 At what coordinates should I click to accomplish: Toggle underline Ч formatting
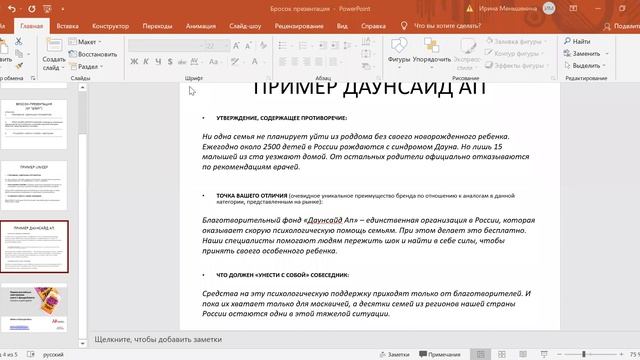point(158,62)
